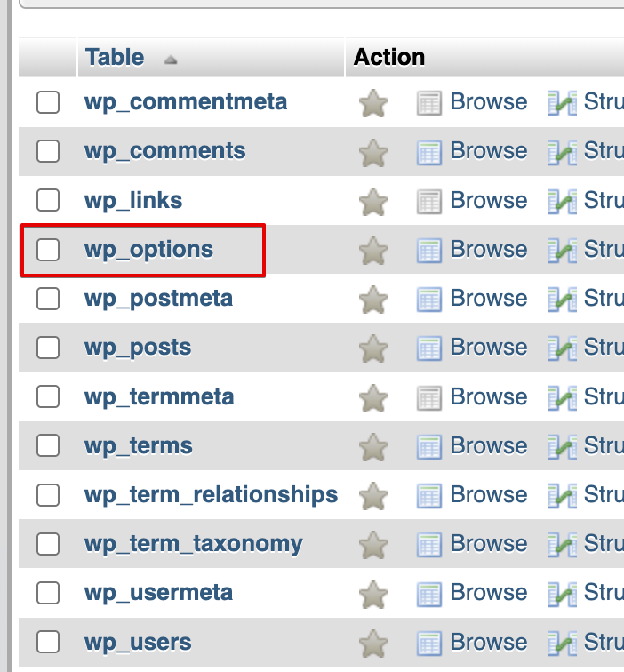
Task: Sort tables using the Table column header
Action: 115,58
